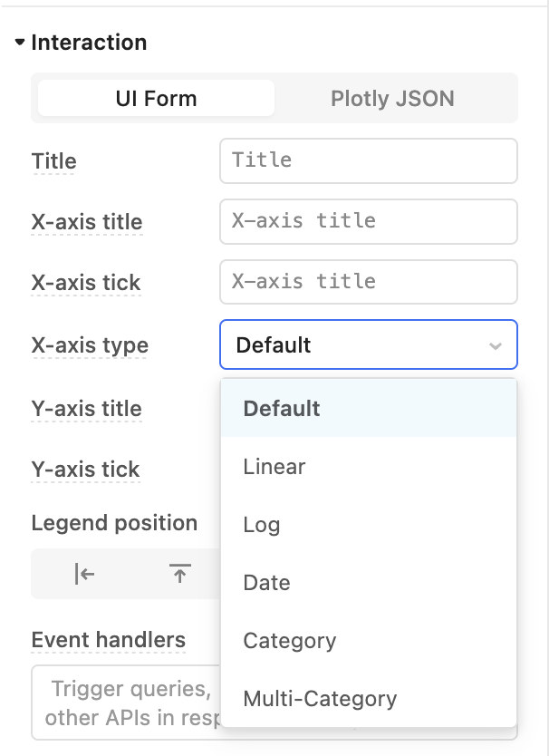Image resolution: width=549 pixels, height=756 pixels.
Task: Click the Event handlers label
Action: 109,640
